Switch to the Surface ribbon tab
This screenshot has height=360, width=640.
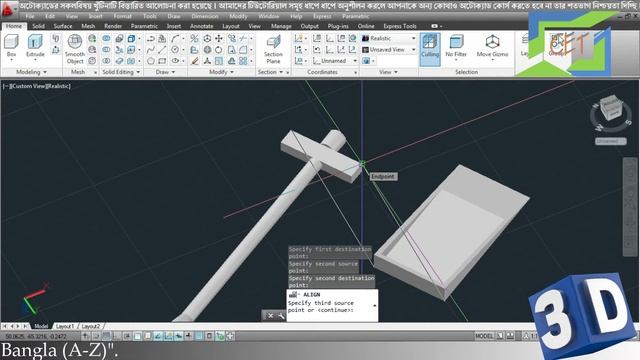[63, 26]
